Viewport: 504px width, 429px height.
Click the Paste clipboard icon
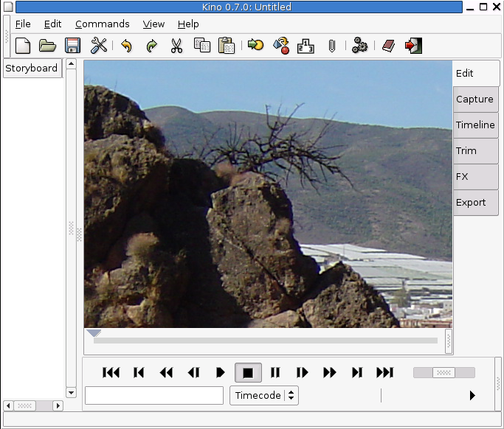(227, 45)
